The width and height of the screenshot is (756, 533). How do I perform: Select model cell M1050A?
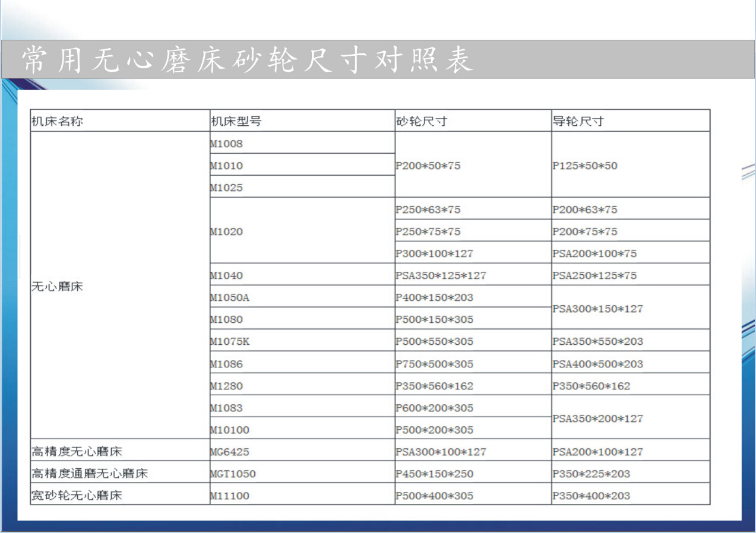302,296
